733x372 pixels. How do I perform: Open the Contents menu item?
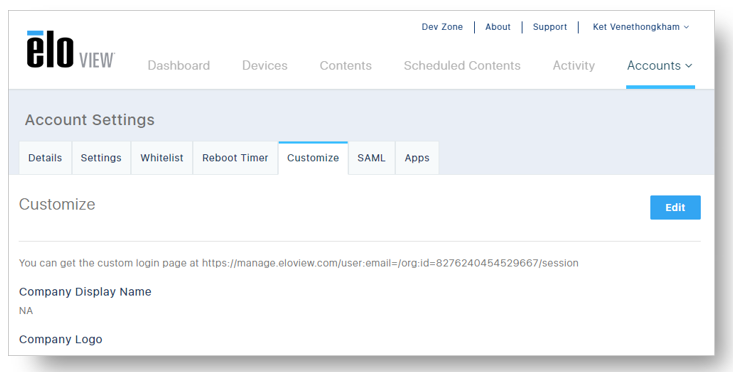[345, 65]
